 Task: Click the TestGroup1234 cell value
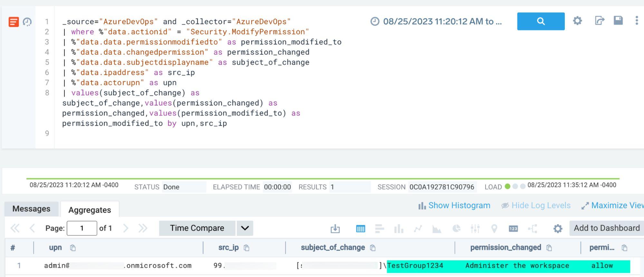tap(415, 266)
